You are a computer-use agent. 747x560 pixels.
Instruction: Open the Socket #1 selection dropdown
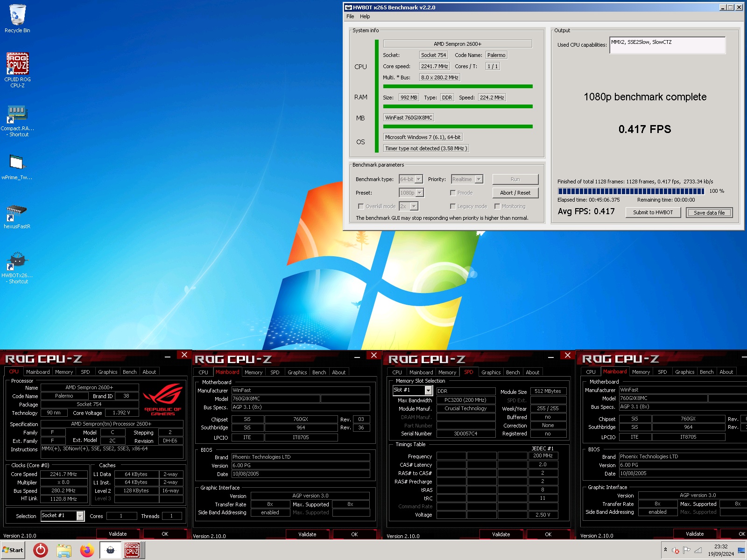(63, 516)
